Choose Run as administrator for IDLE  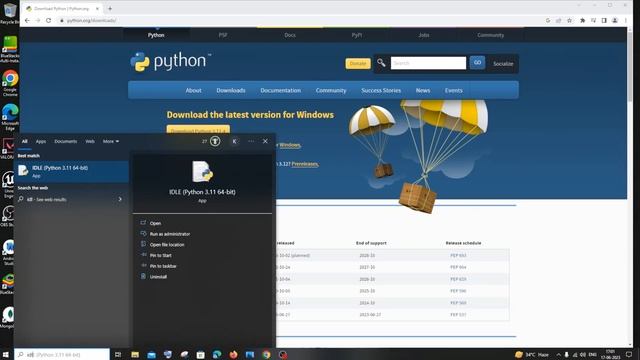[x=170, y=234]
